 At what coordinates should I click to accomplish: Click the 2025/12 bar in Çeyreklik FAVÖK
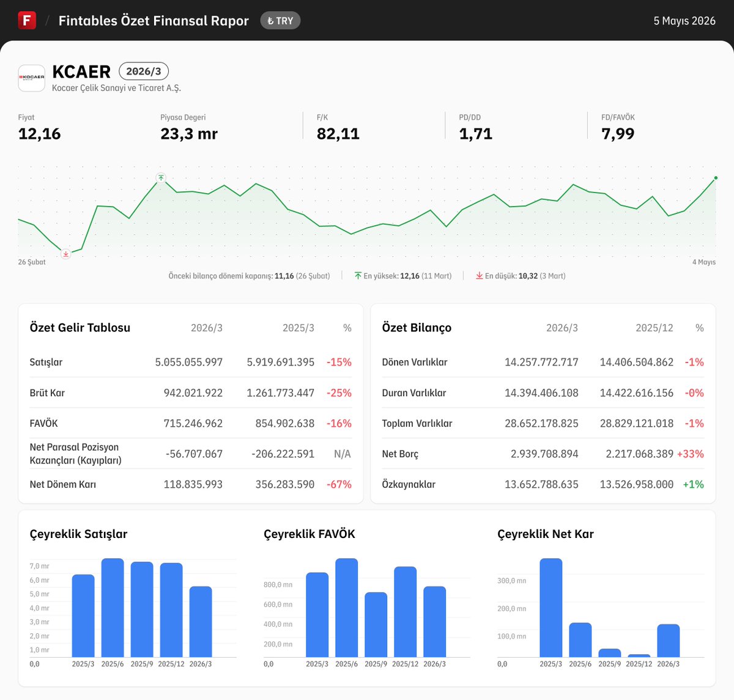pos(406,612)
